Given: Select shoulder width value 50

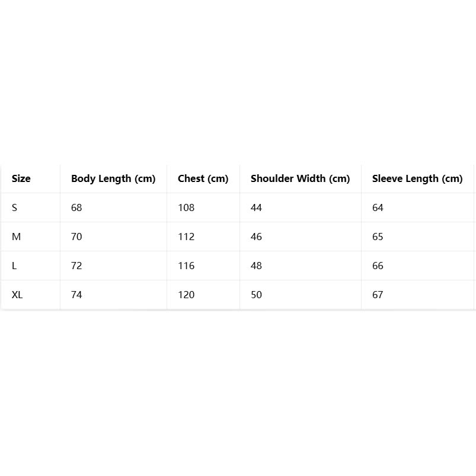Looking at the screenshot, I should click(256, 295).
